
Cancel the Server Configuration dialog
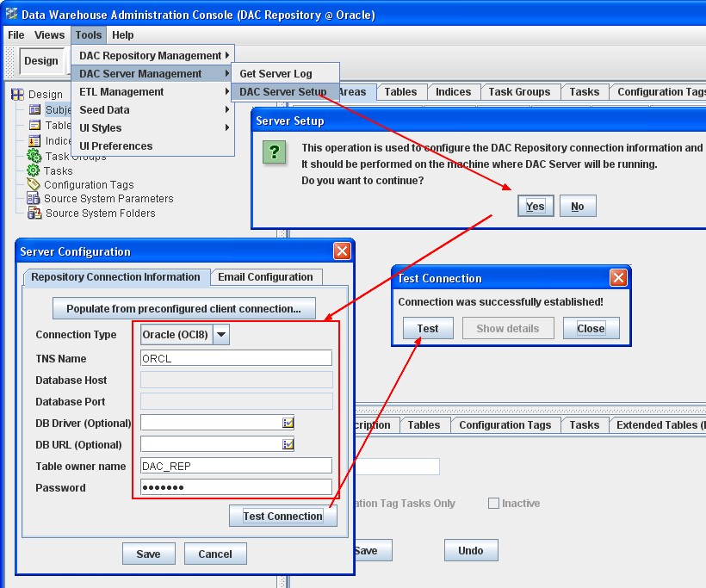point(215,554)
